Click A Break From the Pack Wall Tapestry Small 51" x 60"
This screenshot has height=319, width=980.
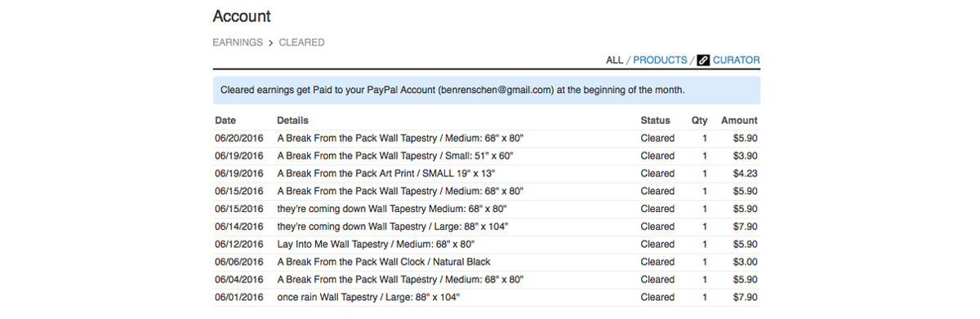tap(395, 156)
